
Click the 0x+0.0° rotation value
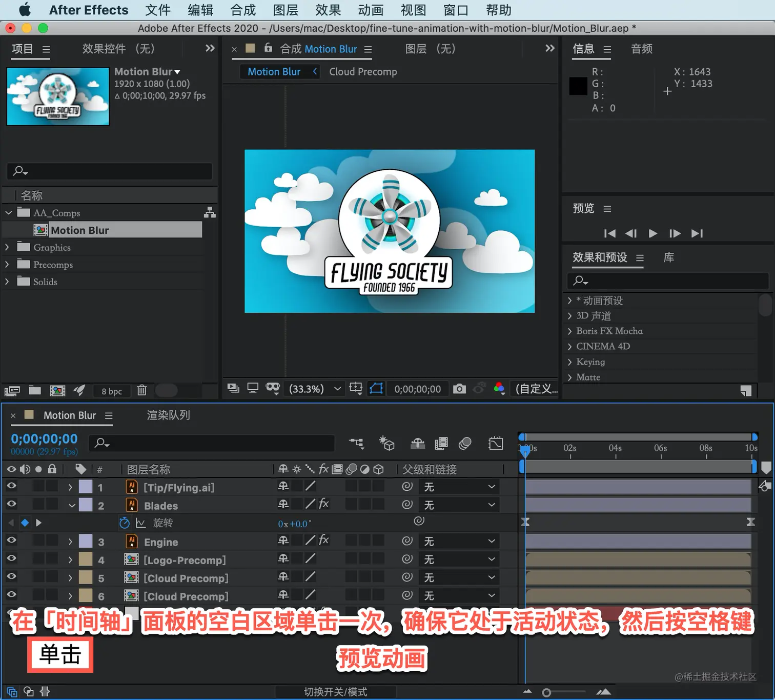pos(295,524)
